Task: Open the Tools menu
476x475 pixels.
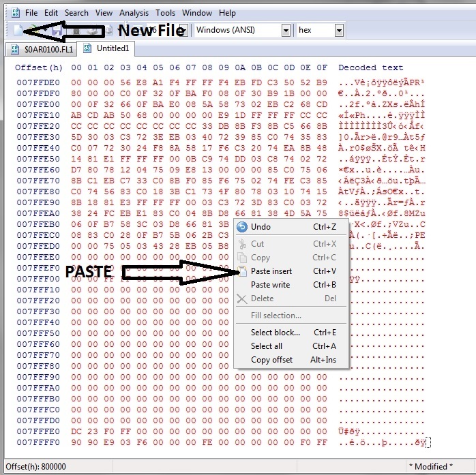Action: coord(166,13)
